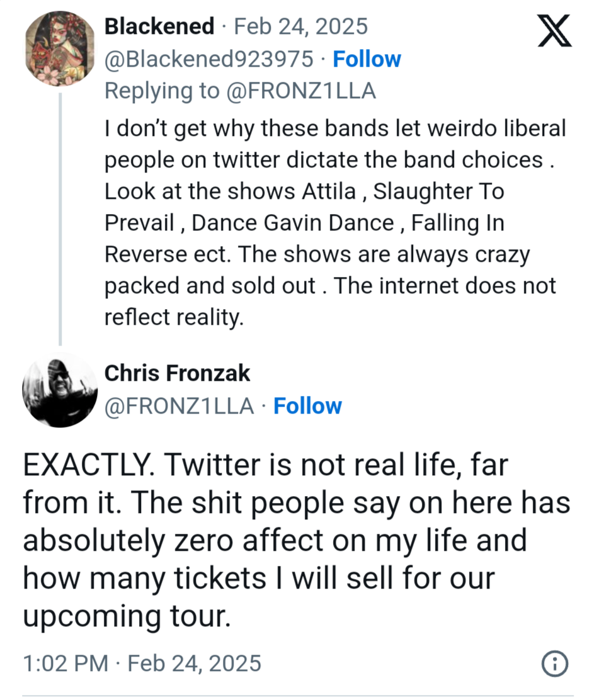Click the "Slaughter To" words in the reply
The image size is (592, 700).
[439, 191]
